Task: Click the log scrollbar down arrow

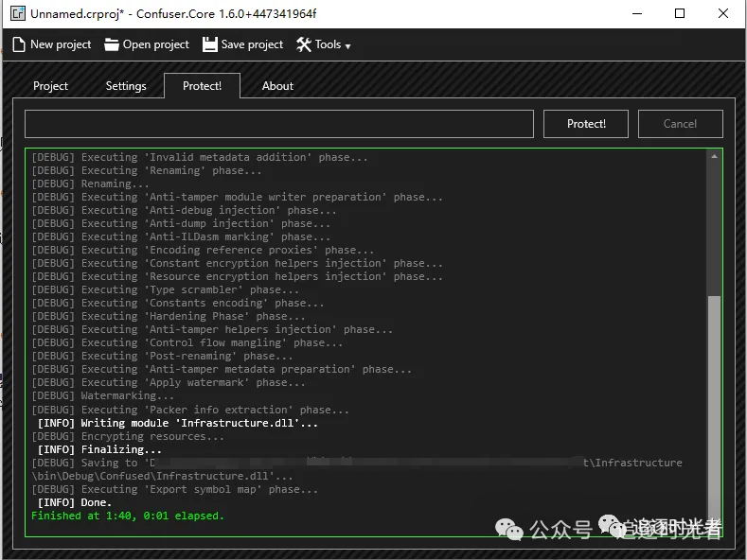Action: tap(714, 527)
